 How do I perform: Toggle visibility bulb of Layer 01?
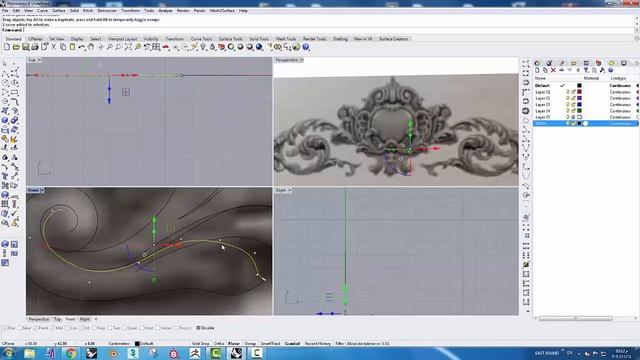click(x=567, y=92)
